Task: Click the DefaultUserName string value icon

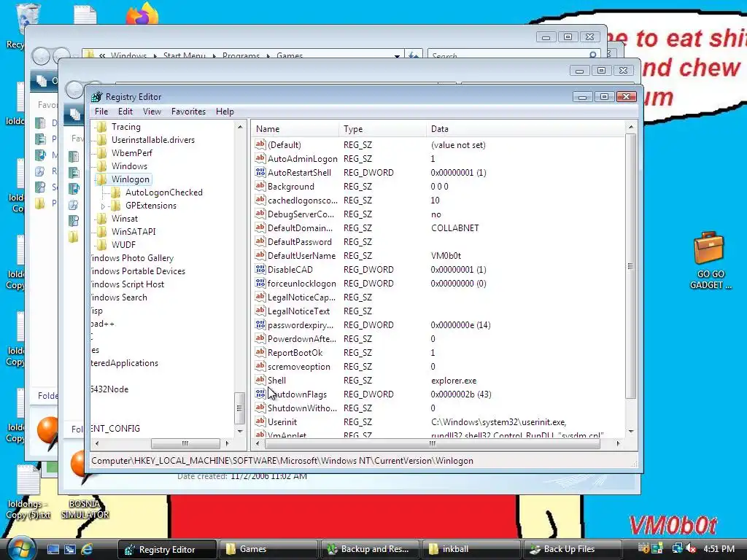Action: 260,254
